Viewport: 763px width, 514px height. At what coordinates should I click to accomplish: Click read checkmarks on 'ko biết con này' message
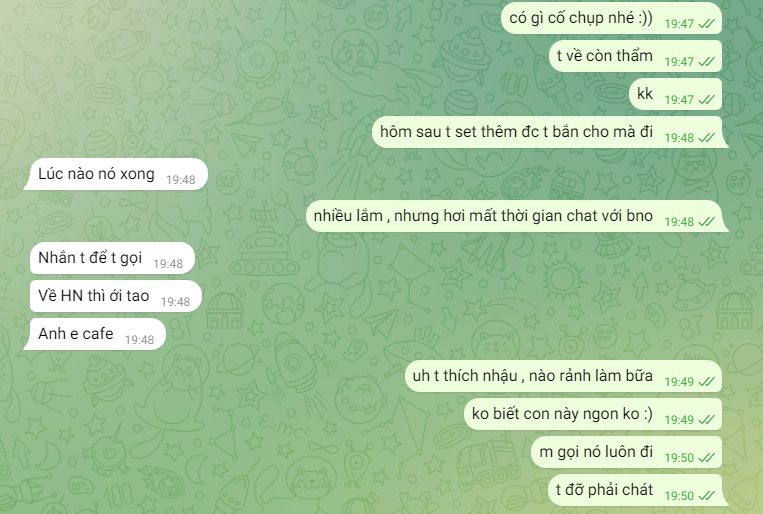pos(706,420)
